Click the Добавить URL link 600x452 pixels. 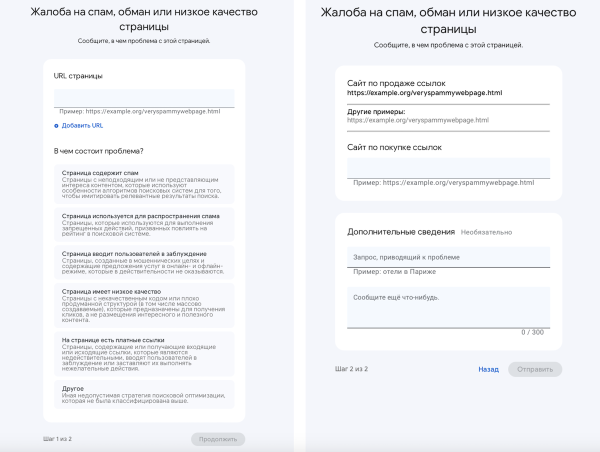[82, 126]
